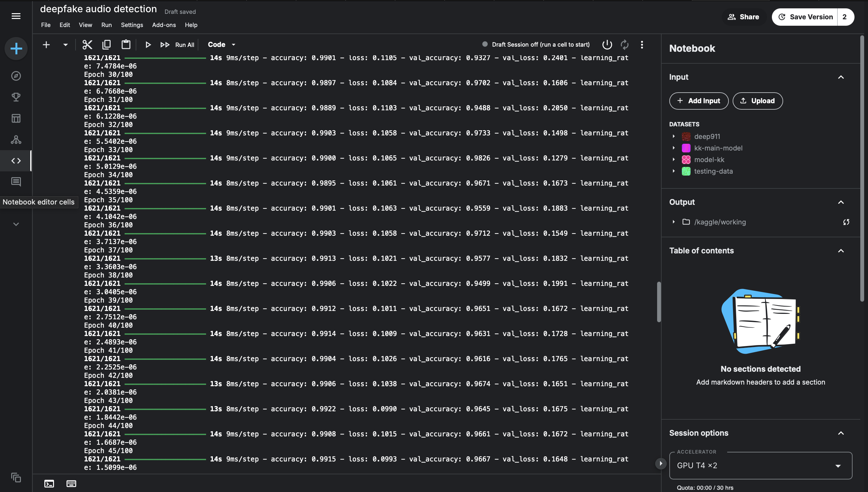868x492 pixels.
Task: Open the console via the terminal icon
Action: click(x=49, y=484)
